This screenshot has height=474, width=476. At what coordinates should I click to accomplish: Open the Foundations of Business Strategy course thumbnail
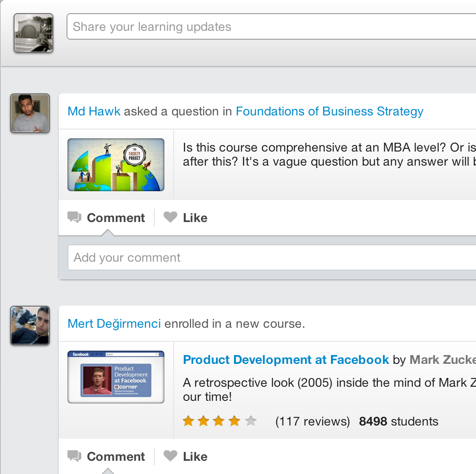[116, 165]
